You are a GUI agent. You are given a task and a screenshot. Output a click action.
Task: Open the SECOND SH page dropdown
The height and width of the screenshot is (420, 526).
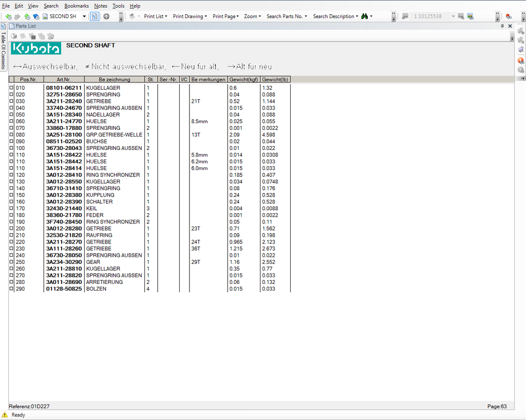pyautogui.click(x=84, y=16)
